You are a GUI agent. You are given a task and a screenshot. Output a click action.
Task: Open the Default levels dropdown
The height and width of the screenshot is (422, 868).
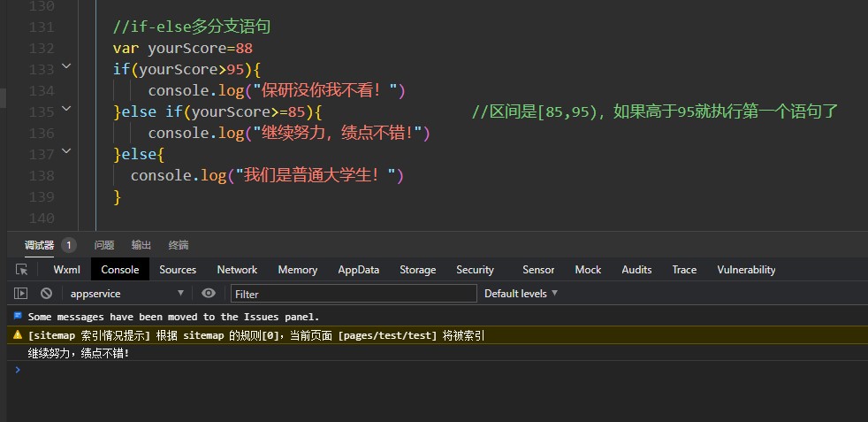pos(521,294)
